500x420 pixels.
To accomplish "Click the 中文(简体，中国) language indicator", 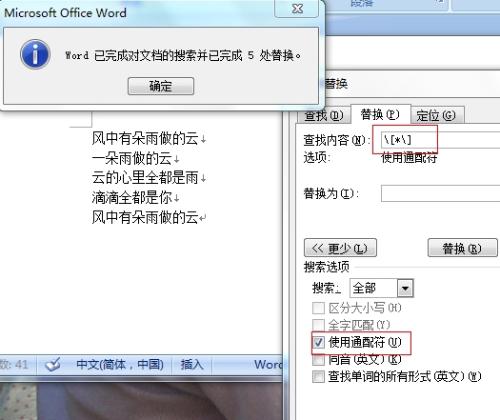I will 120,364.
